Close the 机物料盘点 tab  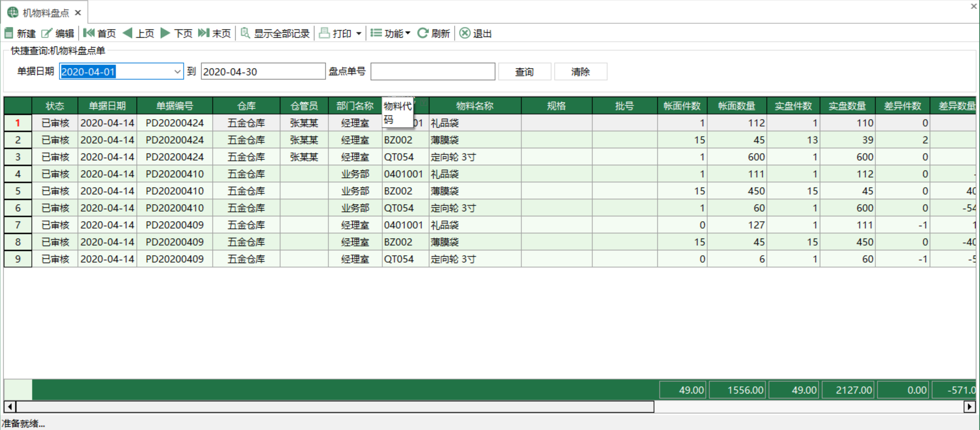pyautogui.click(x=78, y=13)
